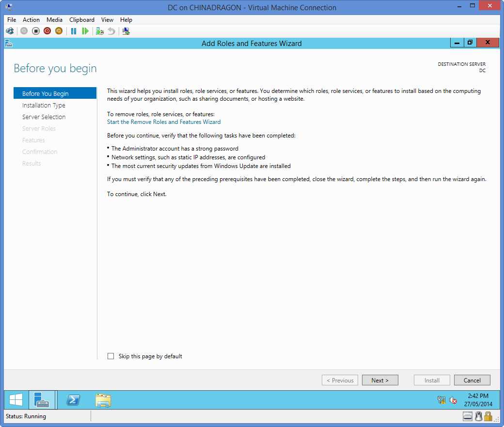Click the Revert toolbar icon
The width and height of the screenshot is (504, 427).
(x=111, y=31)
